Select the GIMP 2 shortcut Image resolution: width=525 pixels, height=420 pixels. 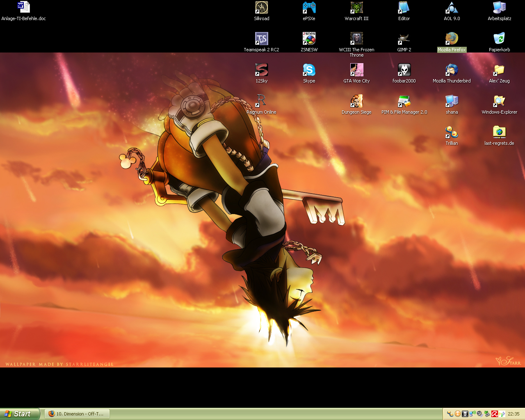tap(404, 39)
